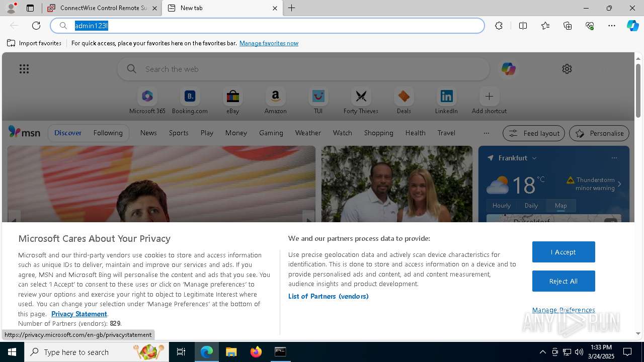Expand the Thunderstorm minor warning arrow

(619, 184)
